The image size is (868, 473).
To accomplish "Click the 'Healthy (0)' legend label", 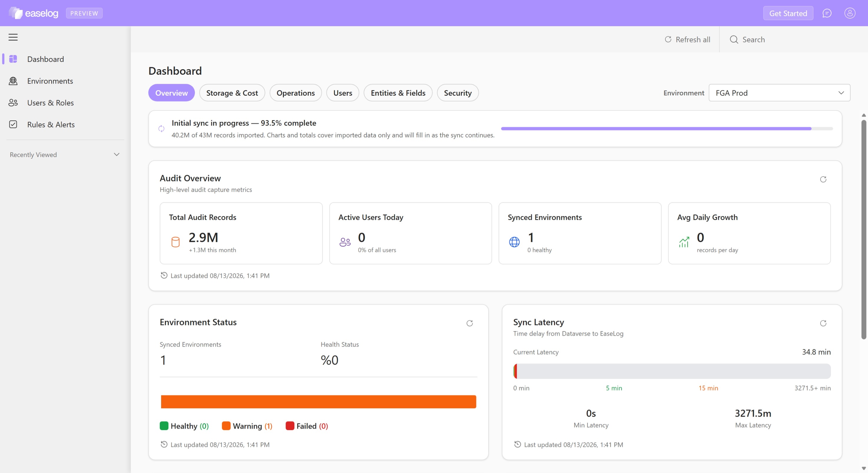I will (190, 426).
